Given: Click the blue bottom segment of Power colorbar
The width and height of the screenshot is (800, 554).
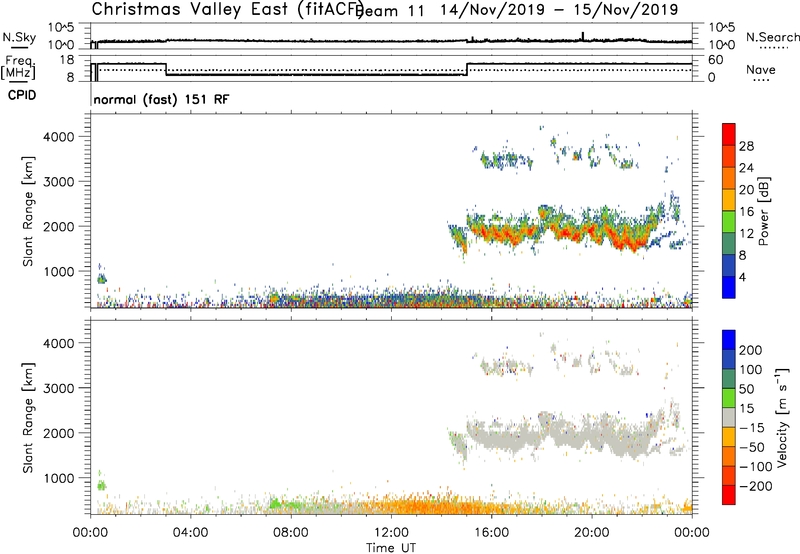Looking at the screenshot, I should 729,287.
